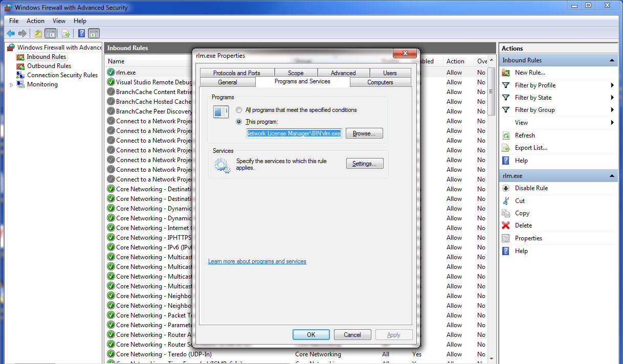623x364 pixels.
Task: Click the Filter by Profile funnel icon
Action: 506,85
